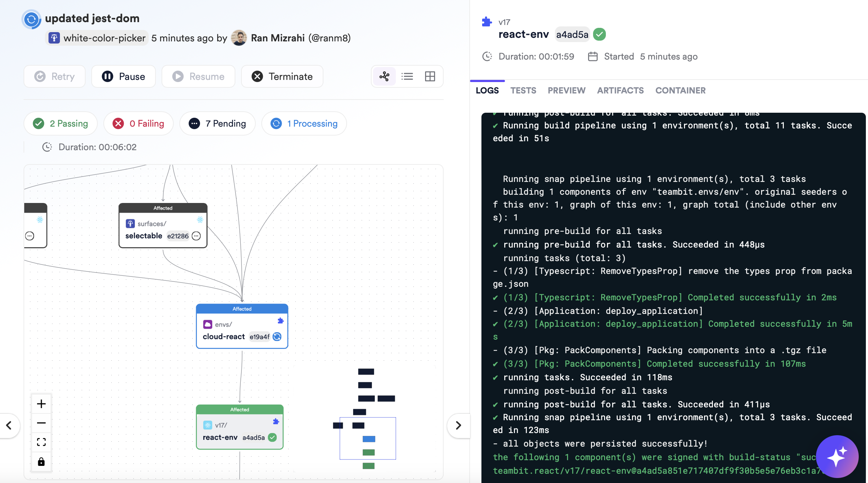The width and height of the screenshot is (868, 483).
Task: Filter by 1 Processing status
Action: click(x=304, y=123)
